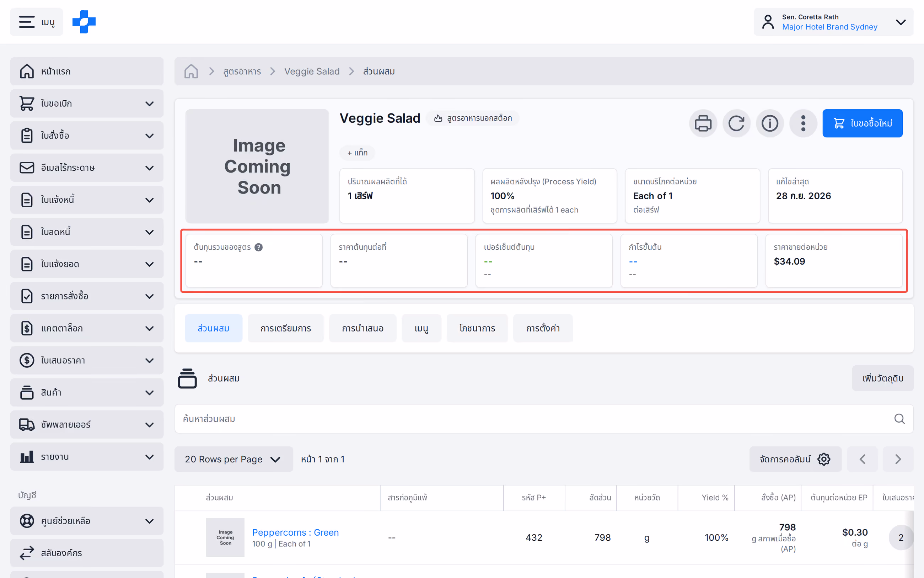The width and height of the screenshot is (924, 578).
Task: Open the three-dot more options menu
Action: coord(803,123)
